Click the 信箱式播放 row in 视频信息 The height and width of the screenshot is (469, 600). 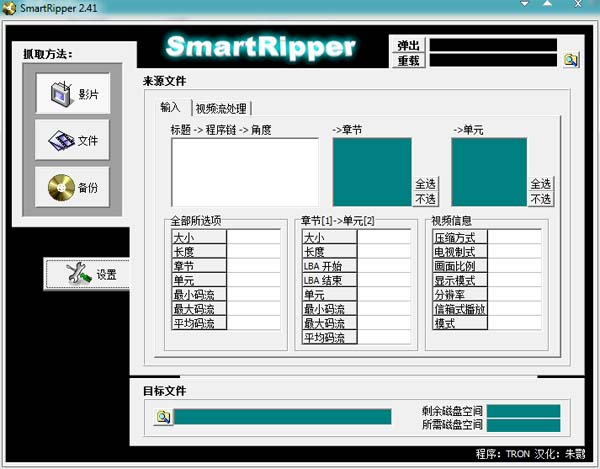click(x=487, y=308)
